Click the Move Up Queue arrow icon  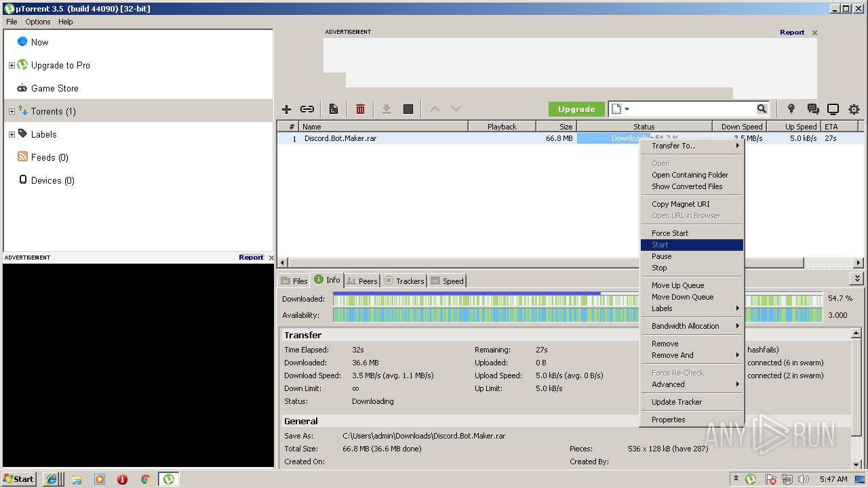click(435, 109)
